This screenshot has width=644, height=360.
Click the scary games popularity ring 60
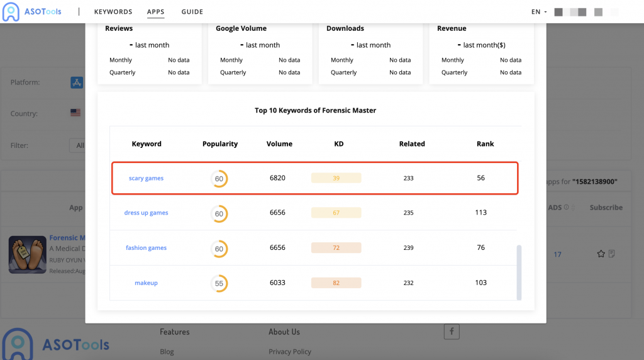pos(219,179)
